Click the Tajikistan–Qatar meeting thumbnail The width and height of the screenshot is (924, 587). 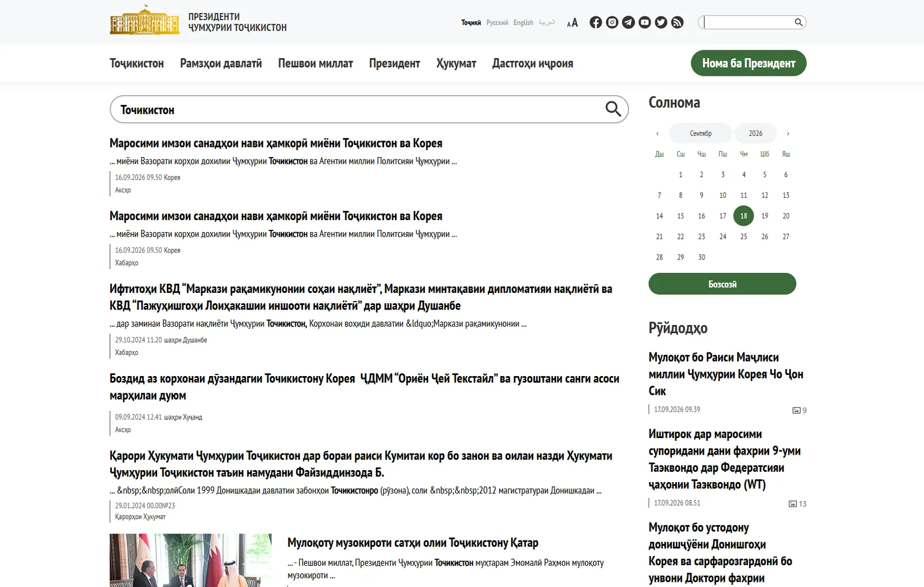tap(190, 560)
